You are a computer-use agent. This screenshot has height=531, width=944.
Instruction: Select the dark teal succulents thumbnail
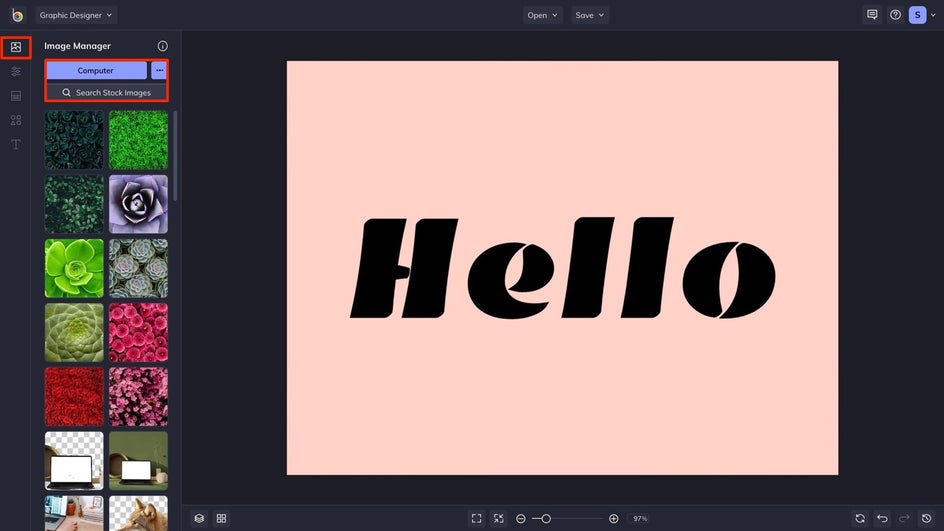(x=74, y=140)
